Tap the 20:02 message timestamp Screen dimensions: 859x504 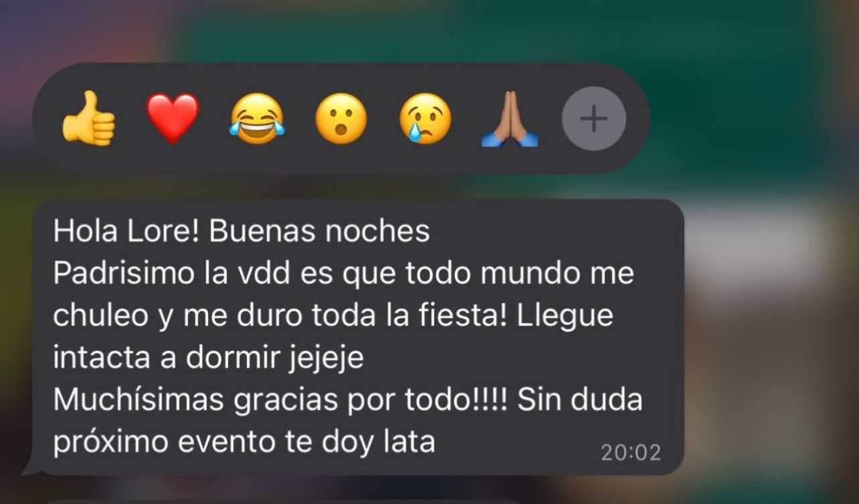pos(631,453)
